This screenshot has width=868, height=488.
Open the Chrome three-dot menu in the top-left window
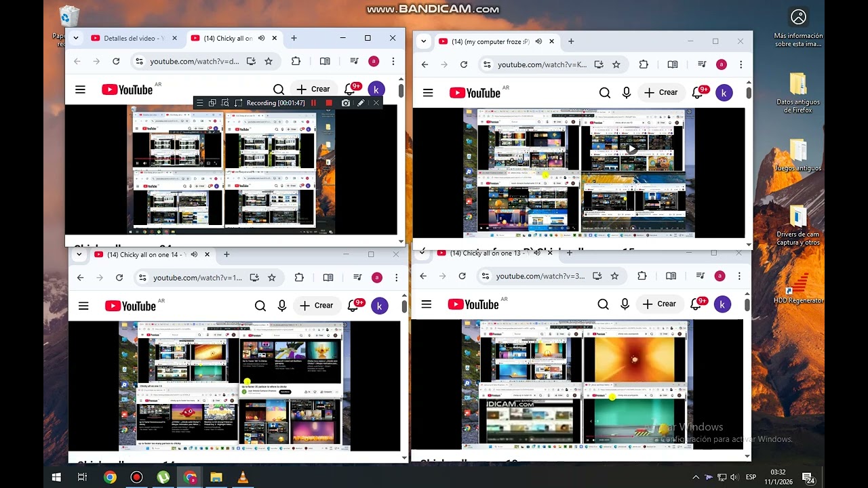pyautogui.click(x=393, y=61)
